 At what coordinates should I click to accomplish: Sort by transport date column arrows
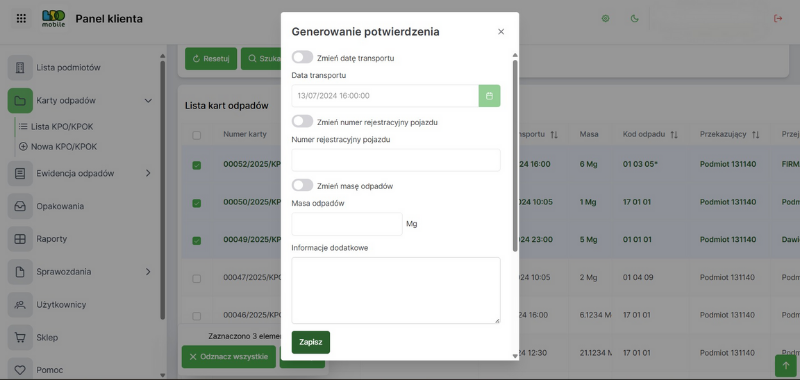[554, 134]
